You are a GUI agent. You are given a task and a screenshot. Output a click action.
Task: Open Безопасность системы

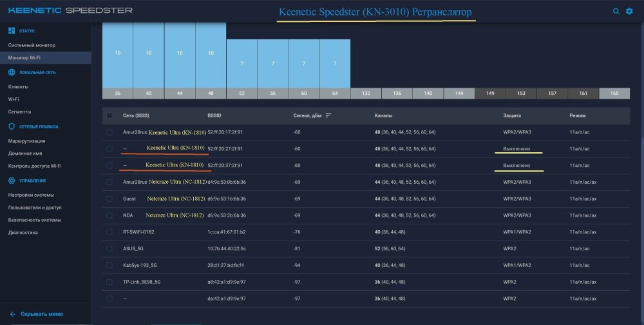click(x=35, y=220)
